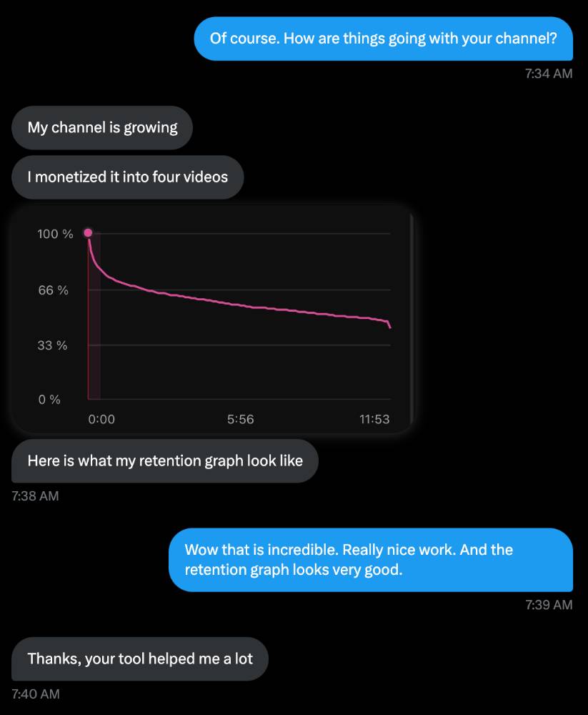
Task: Click the 7:38 AM timestamp
Action: tap(36, 495)
